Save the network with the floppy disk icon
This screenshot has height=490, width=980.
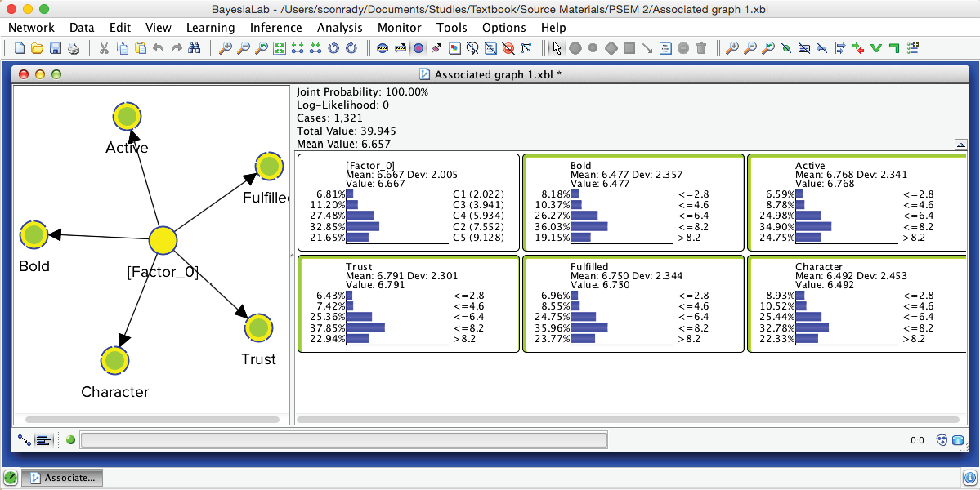(56, 48)
